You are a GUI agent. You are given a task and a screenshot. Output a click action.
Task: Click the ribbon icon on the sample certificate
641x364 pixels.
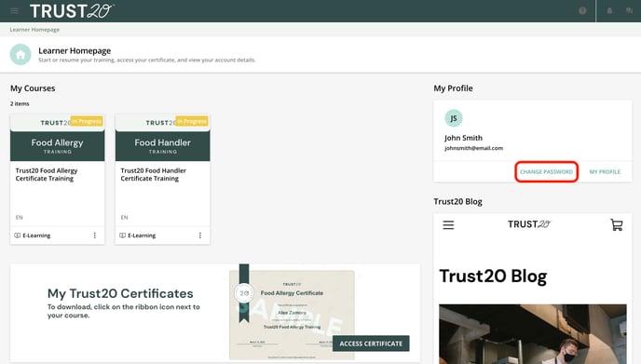(x=244, y=293)
